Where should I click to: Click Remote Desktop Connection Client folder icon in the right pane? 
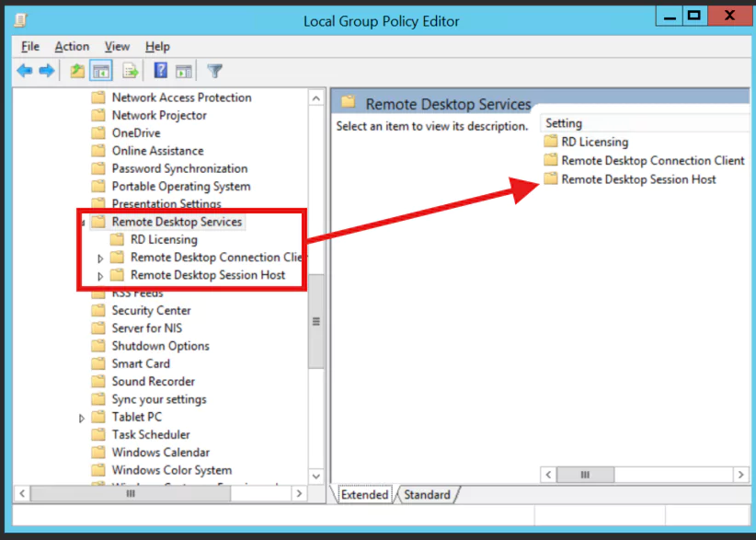coord(551,160)
